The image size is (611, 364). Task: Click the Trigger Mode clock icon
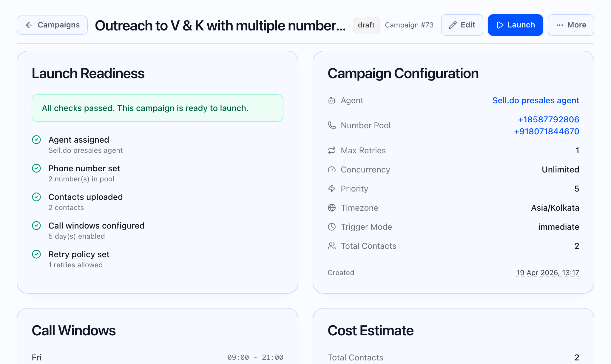(332, 227)
